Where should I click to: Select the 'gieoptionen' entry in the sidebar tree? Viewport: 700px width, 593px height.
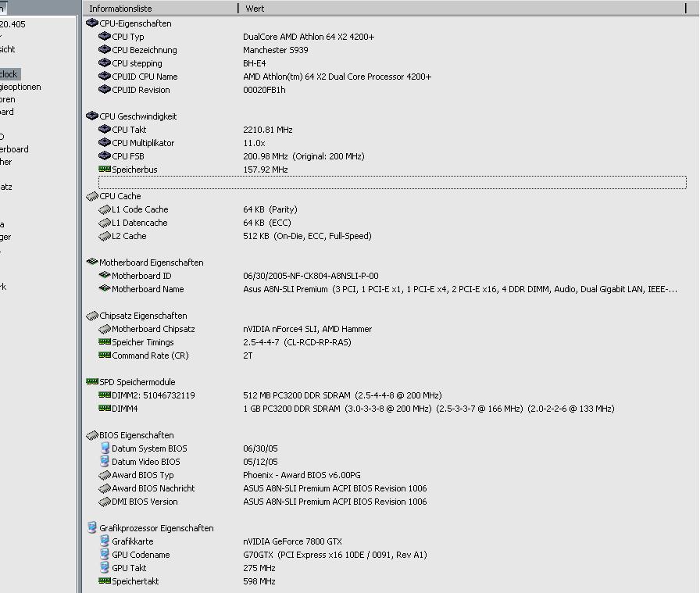[x=20, y=87]
